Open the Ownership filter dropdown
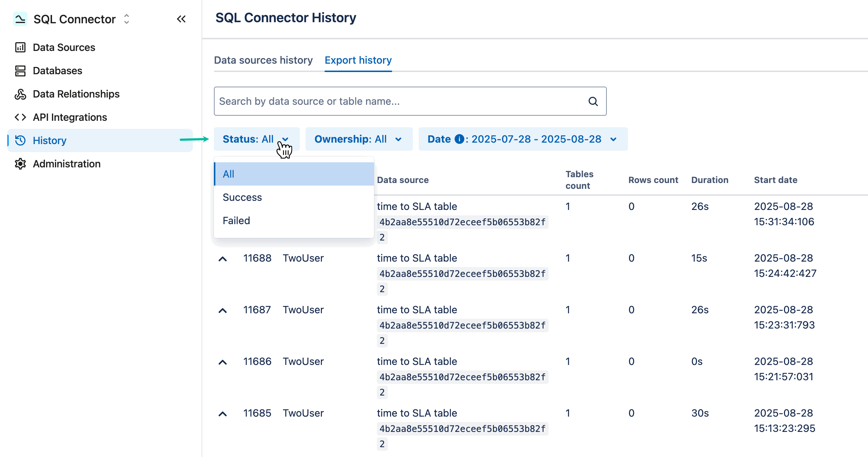The height and width of the screenshot is (457, 868). (x=359, y=139)
